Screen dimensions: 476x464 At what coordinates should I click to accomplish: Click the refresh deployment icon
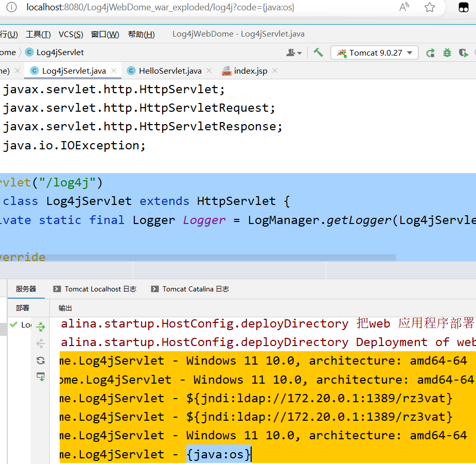[x=41, y=360]
